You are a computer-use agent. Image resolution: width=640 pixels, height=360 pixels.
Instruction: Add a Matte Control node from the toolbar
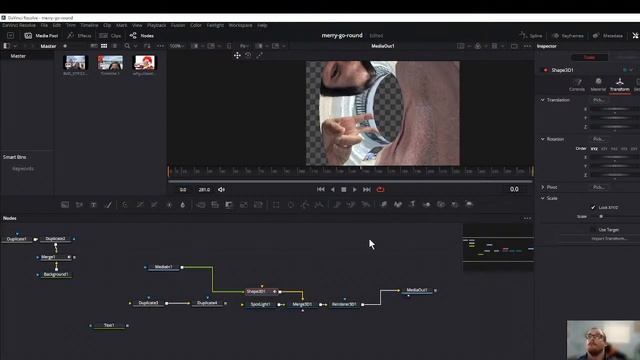tap(229, 204)
